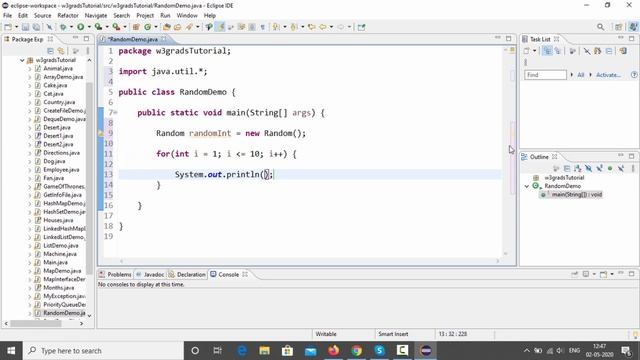Open Dog.java in Package Explorer

click(x=54, y=161)
